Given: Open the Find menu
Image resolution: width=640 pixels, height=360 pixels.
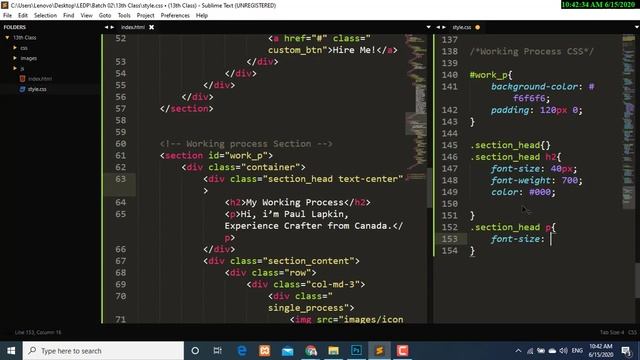Looking at the screenshot, I should 69,15.
